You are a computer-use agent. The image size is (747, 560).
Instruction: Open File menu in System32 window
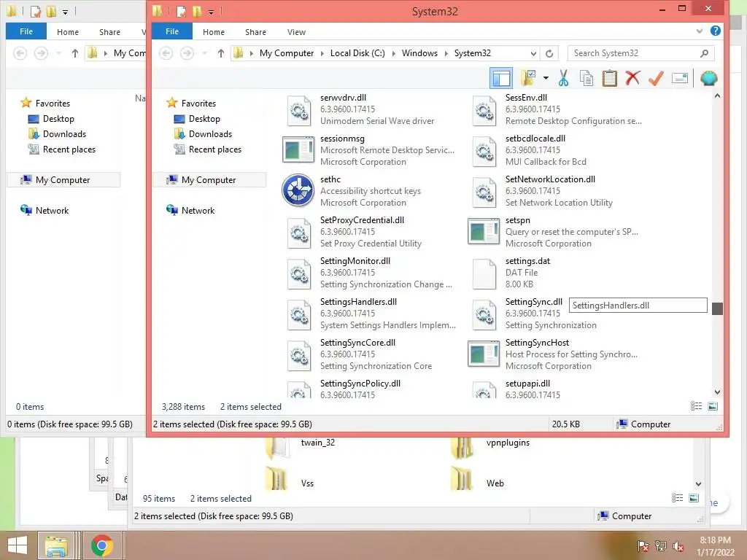172,31
